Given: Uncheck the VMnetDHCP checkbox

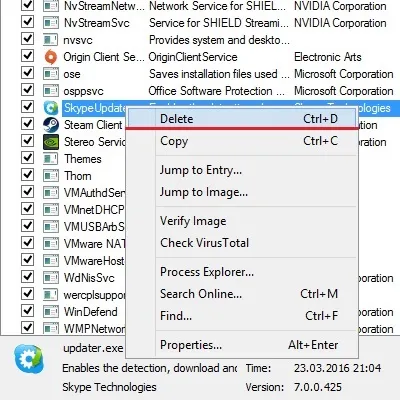Looking at the screenshot, I should (27, 209).
